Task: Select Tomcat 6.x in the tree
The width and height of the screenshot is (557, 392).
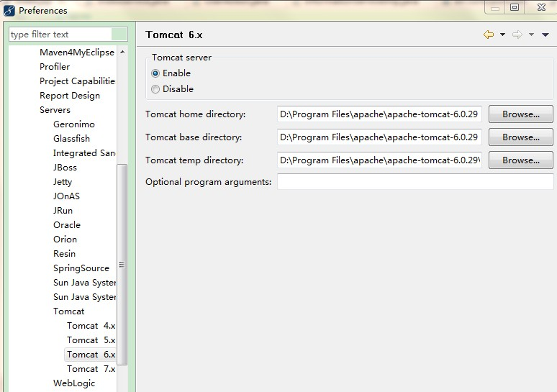Action: coord(91,355)
